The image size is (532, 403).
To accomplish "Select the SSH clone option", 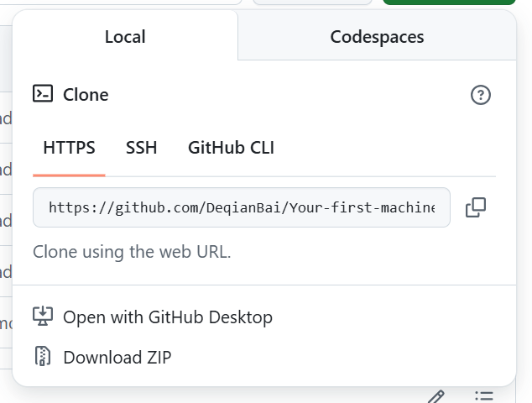I will [x=142, y=148].
